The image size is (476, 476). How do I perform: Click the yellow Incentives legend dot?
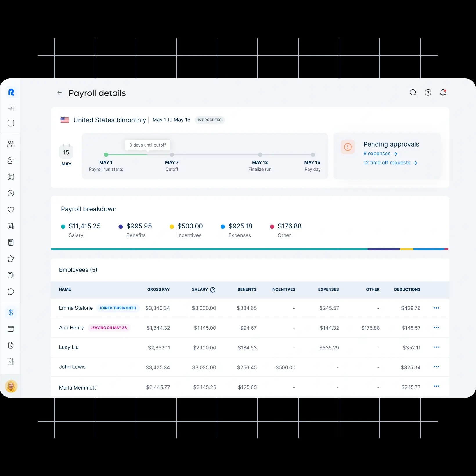(172, 227)
